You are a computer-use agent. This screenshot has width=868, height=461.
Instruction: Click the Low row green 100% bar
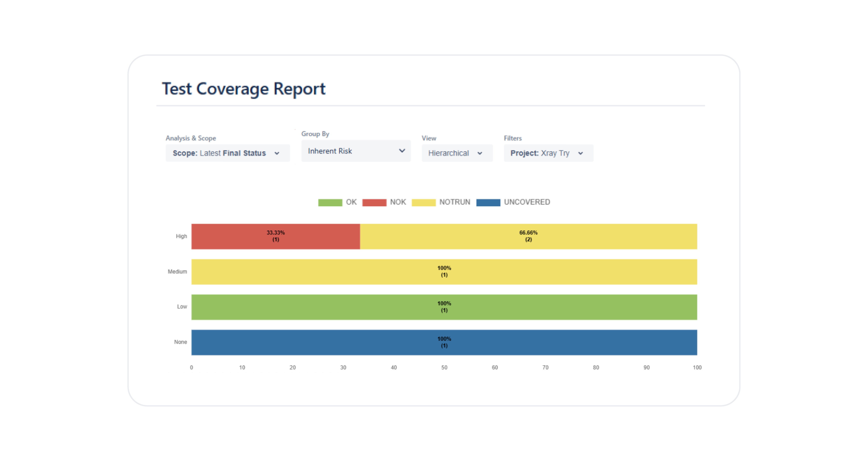pyautogui.click(x=444, y=307)
